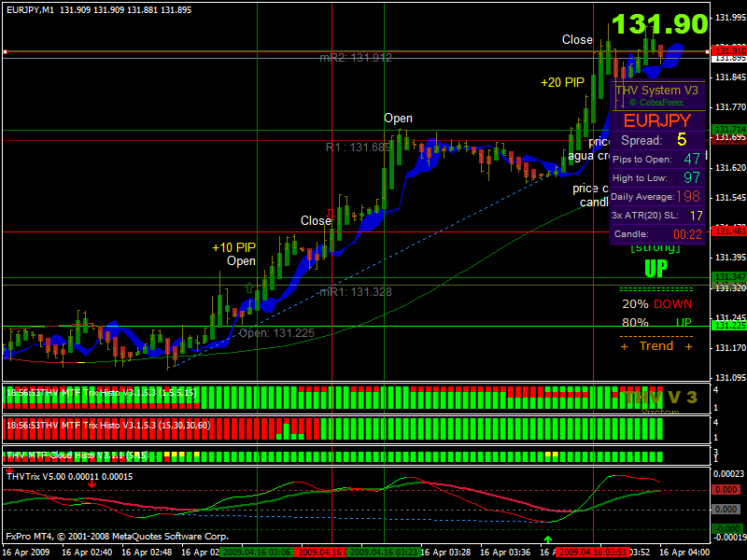Click the Trix Histo (15,30,30,60) indicator label

coord(108,425)
